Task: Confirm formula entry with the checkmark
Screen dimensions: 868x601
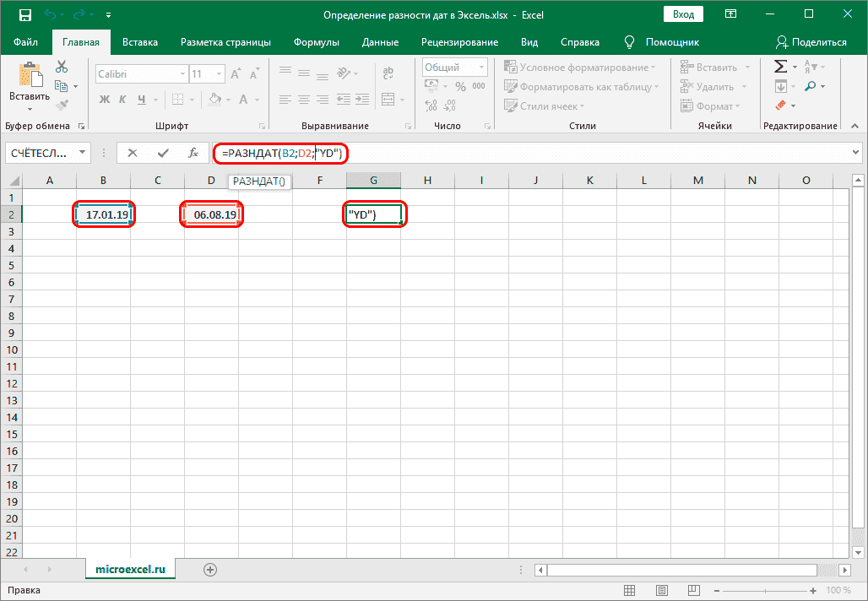Action: 162,153
